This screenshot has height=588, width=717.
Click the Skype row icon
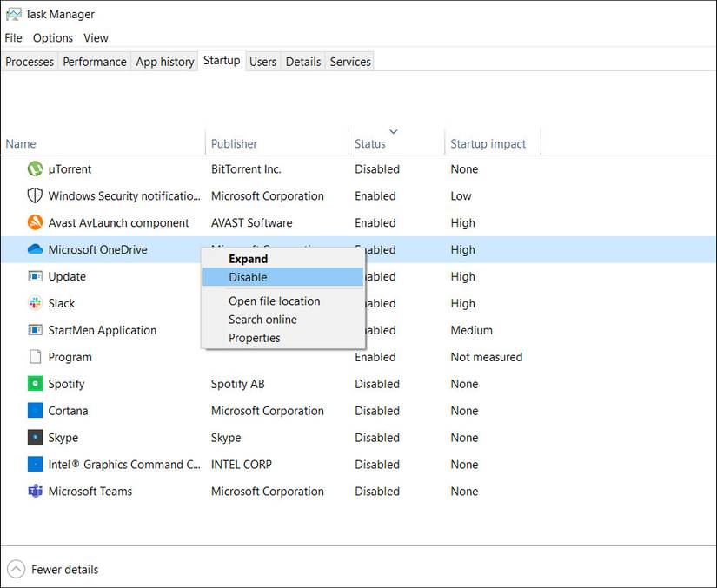(36, 437)
